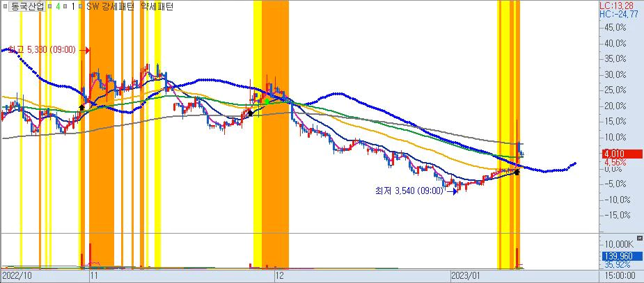This screenshot has width=644, height=283.
Task: Click the 40.0% price axis tick
Action: [615, 44]
